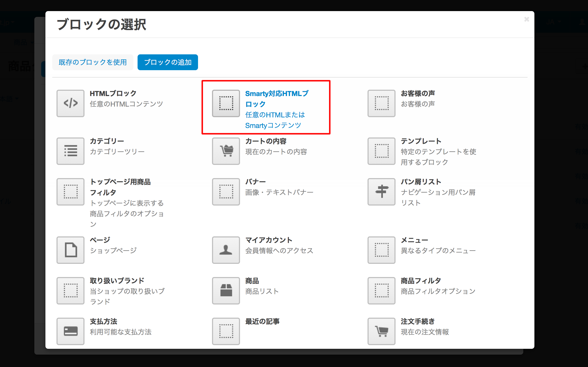Viewport: 588px width, 367px height.
Task: Select the トップページ用商品フィルタ title
Action: click(120, 187)
